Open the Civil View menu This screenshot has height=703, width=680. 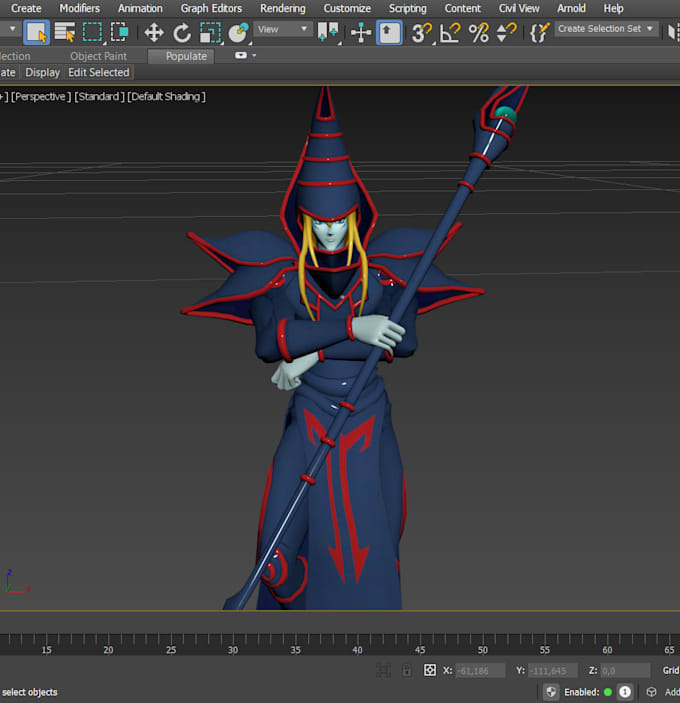click(x=519, y=8)
